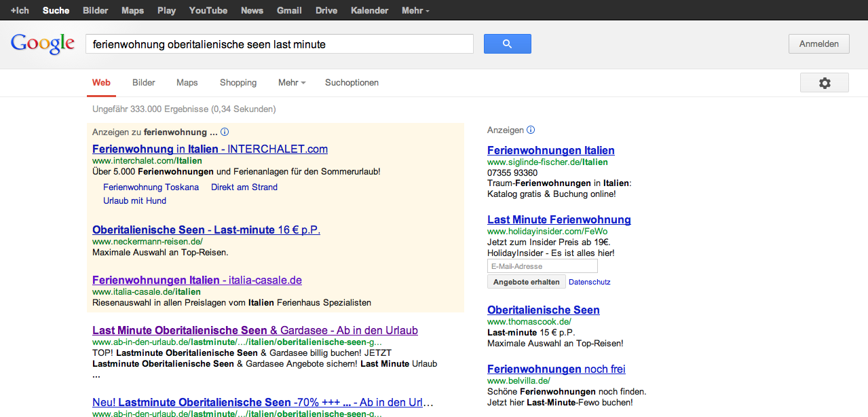868x417 pixels.
Task: Click into the Google search text box
Action: pyautogui.click(x=278, y=44)
